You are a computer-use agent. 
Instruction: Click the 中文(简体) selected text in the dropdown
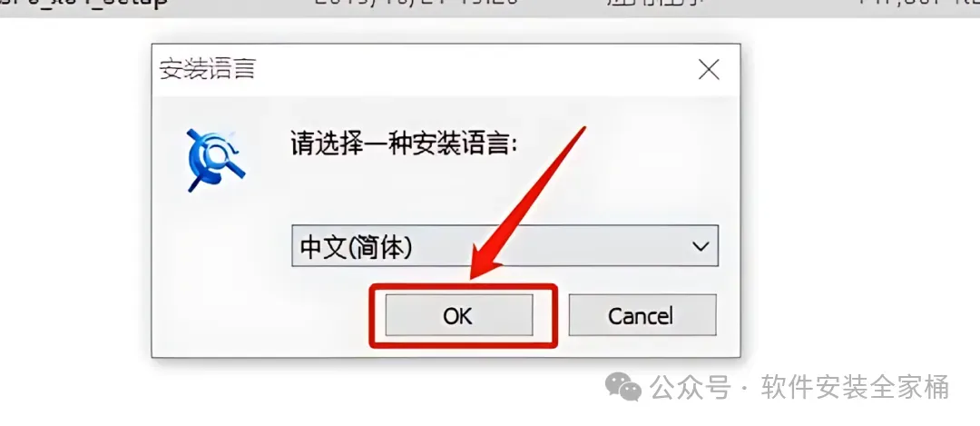(x=356, y=247)
